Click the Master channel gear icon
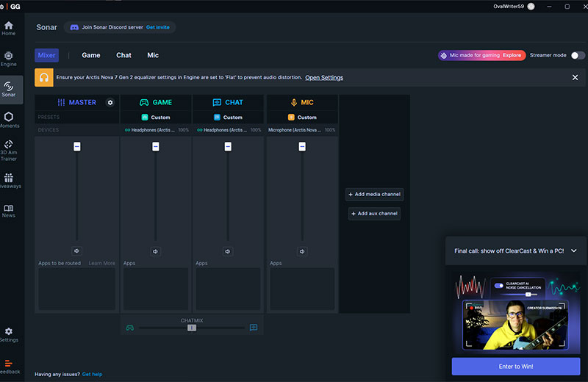This screenshot has width=588, height=382. pos(110,103)
